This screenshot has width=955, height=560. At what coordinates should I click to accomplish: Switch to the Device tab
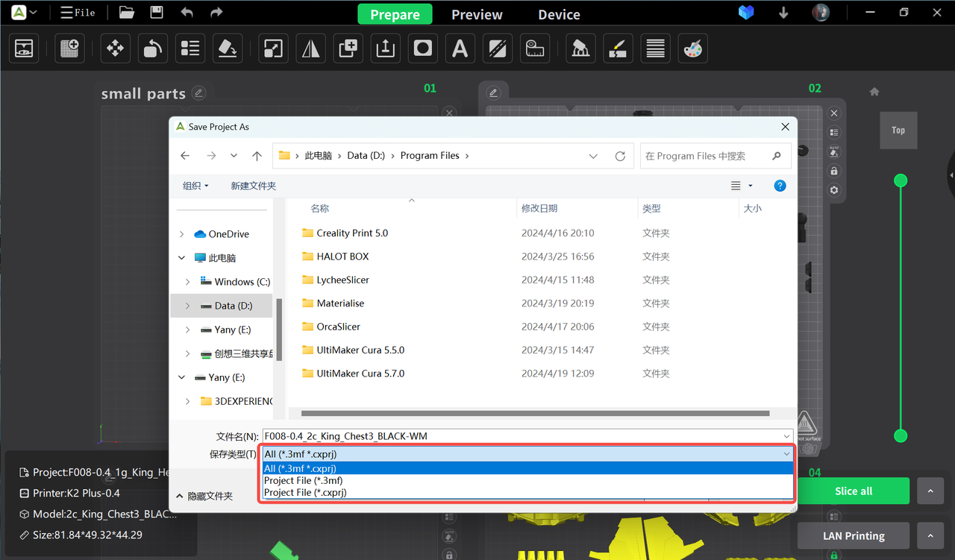point(559,14)
